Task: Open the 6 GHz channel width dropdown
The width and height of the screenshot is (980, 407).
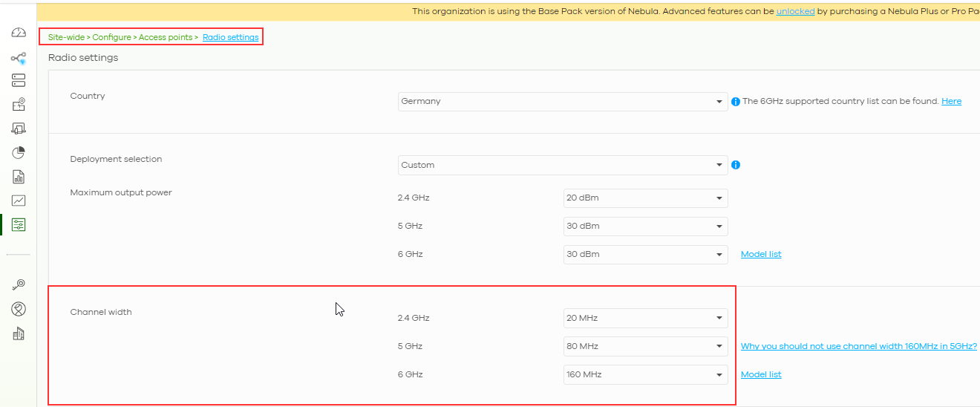Action: tap(644, 374)
